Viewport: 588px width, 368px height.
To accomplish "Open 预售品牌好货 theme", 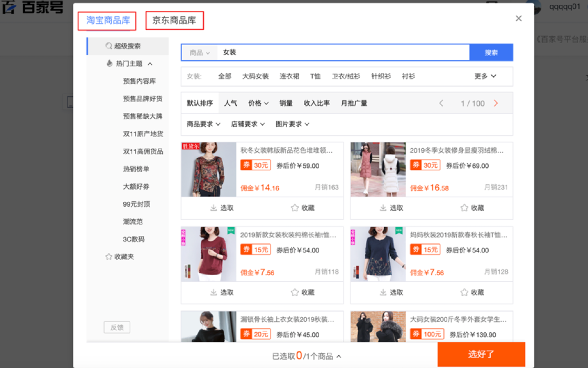I will click(143, 99).
